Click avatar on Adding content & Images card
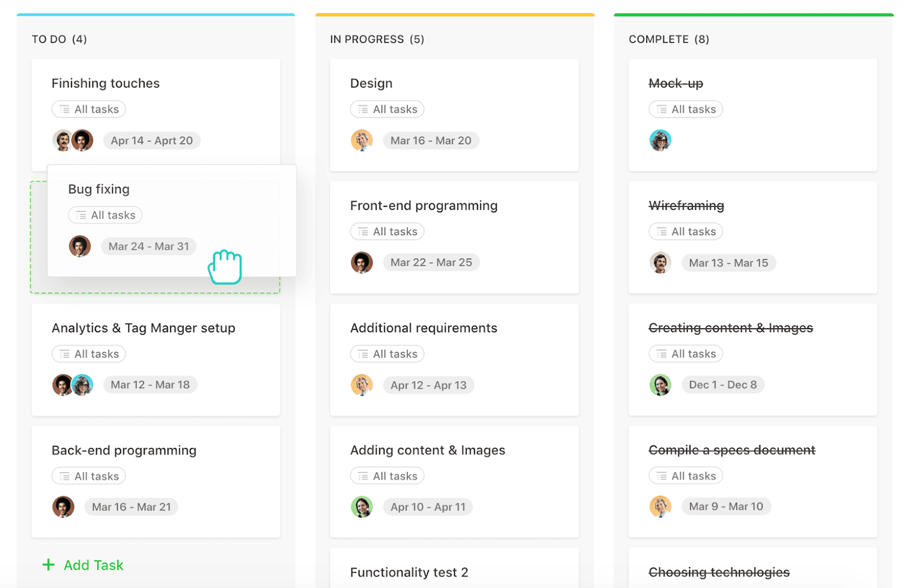Image resolution: width=904 pixels, height=588 pixels. pos(362,507)
